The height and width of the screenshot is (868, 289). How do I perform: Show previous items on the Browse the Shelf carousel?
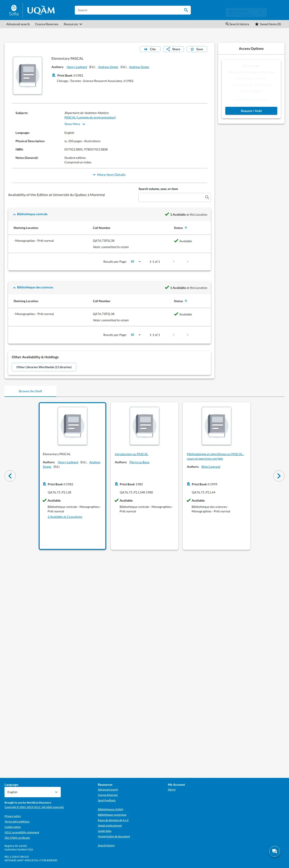pyautogui.click(x=10, y=476)
